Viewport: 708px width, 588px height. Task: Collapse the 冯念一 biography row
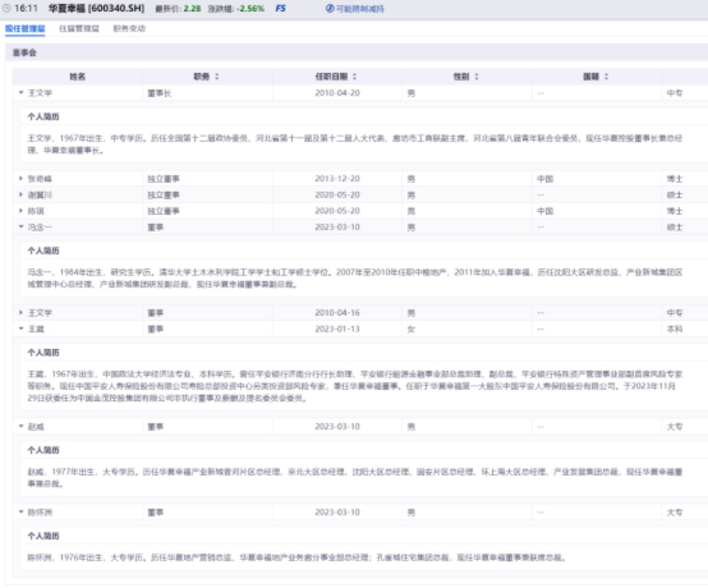(21, 227)
